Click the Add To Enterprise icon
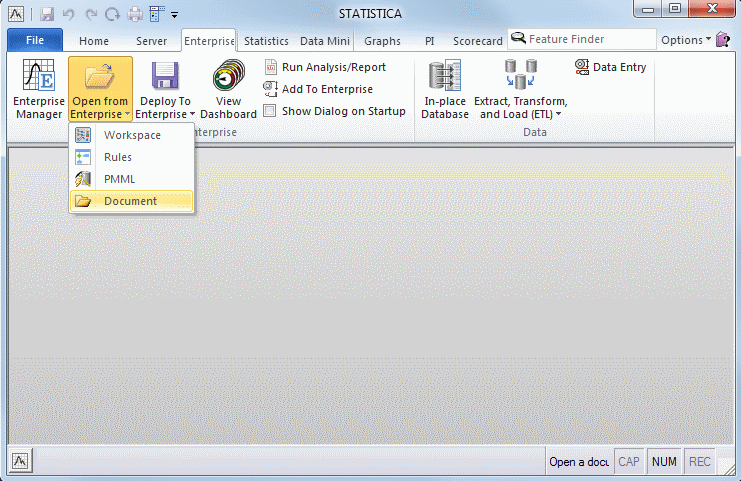The width and height of the screenshot is (741, 481). 270,89
